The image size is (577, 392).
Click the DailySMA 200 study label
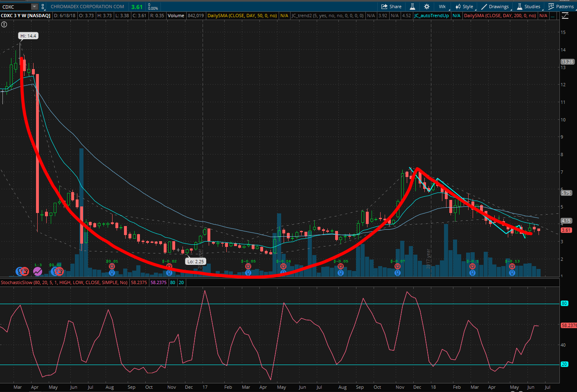(x=500, y=16)
